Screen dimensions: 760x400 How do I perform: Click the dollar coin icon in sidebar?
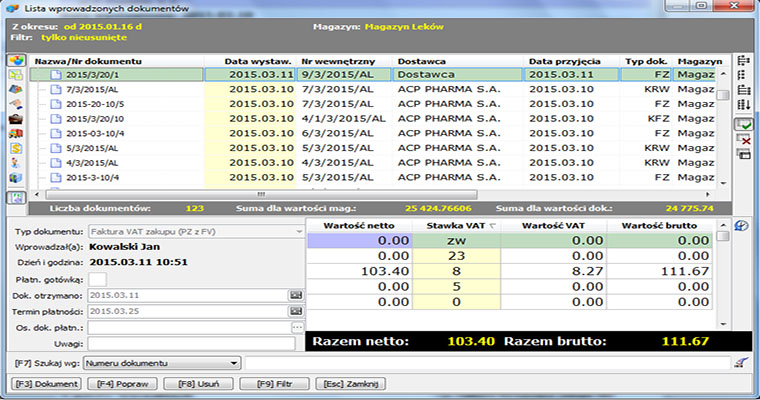[x=16, y=149]
